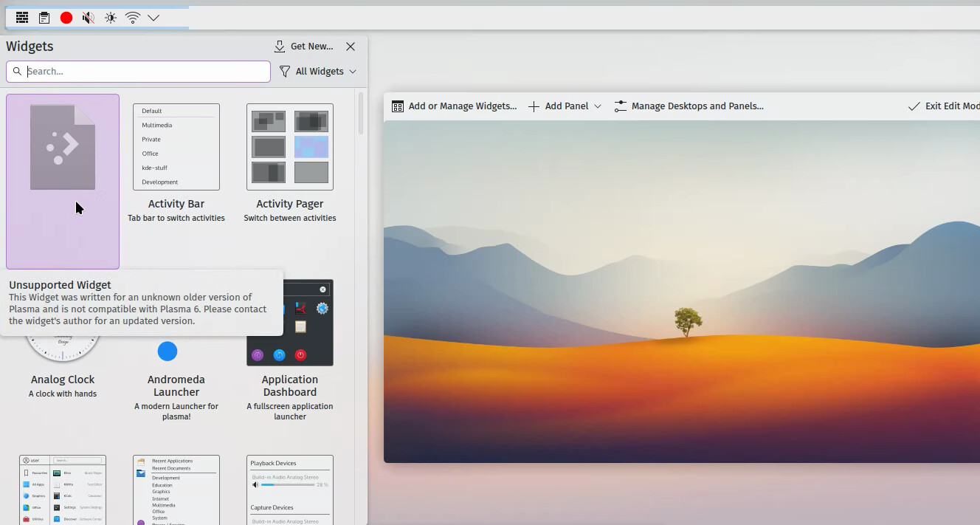This screenshot has height=525, width=980.
Task: Click Add or Manage Widgets... in toolbar
Action: 454,106
